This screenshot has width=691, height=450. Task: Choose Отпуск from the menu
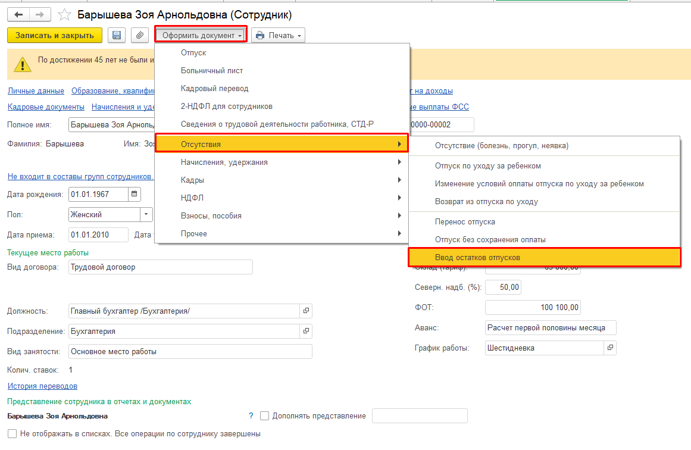pos(281,52)
